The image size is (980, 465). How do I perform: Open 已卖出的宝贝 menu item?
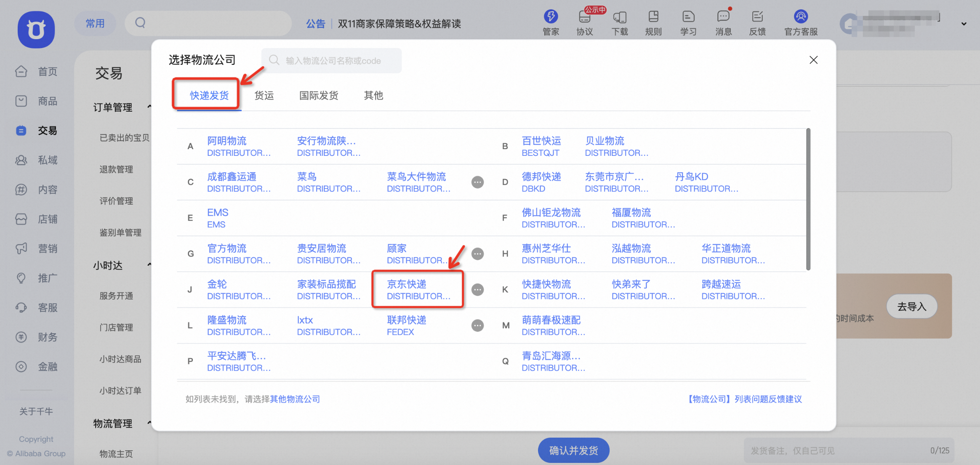tap(124, 138)
